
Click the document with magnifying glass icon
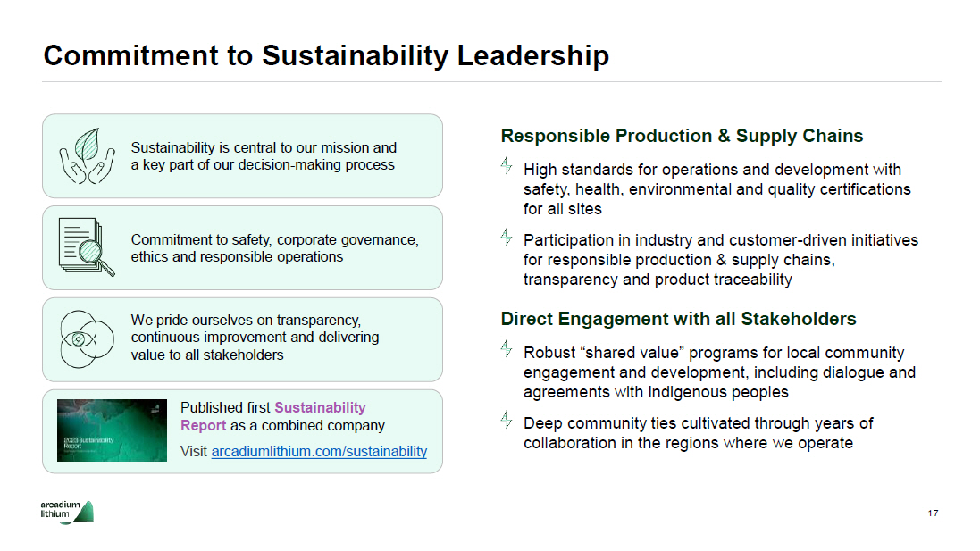tap(87, 246)
